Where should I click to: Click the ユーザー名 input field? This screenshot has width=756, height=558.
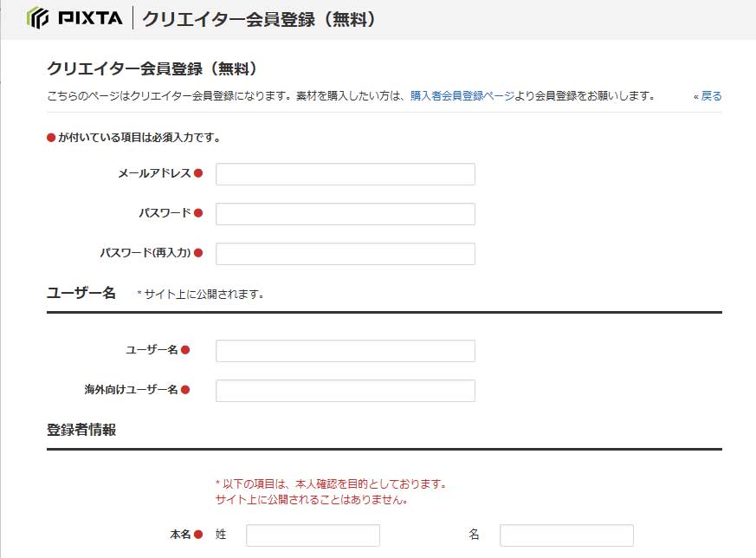pyautogui.click(x=345, y=350)
